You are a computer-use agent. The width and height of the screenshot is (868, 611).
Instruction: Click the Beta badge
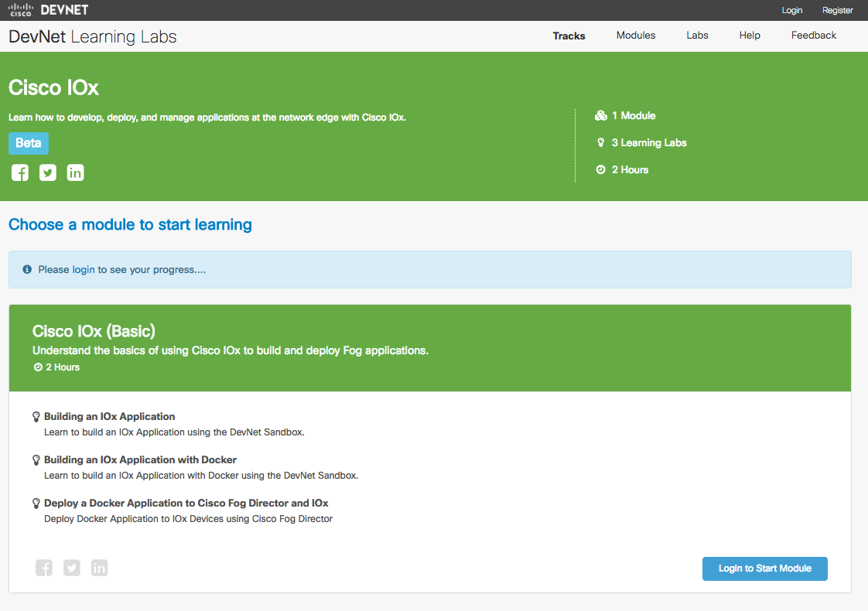(28, 143)
